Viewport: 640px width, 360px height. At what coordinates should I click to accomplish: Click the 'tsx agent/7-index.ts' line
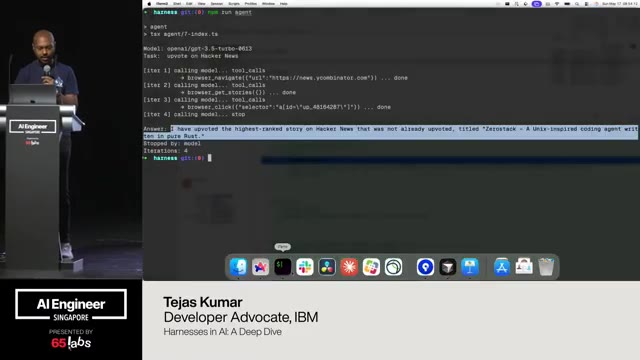click(181, 34)
